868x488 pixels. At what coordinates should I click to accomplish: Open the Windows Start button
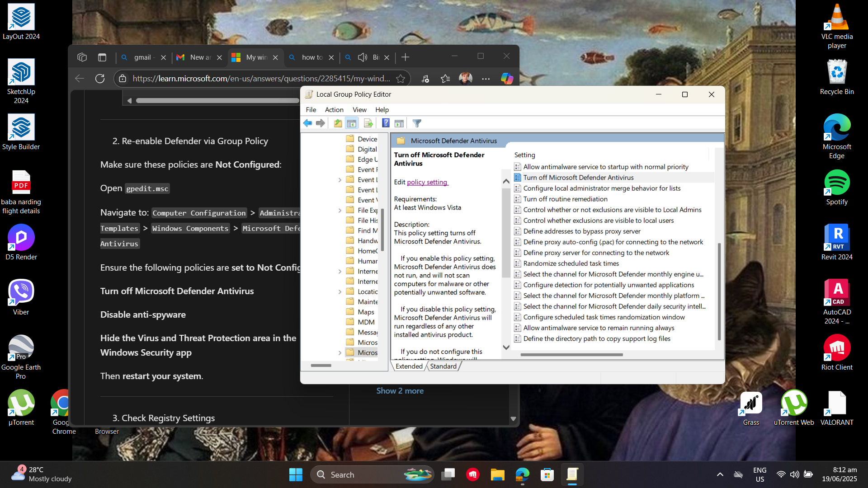tap(296, 474)
